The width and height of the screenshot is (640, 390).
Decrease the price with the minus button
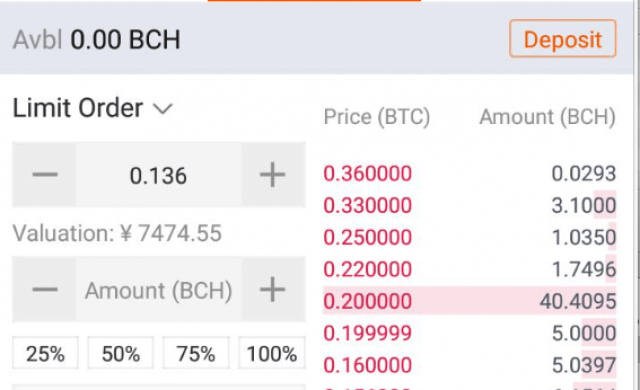click(44, 175)
